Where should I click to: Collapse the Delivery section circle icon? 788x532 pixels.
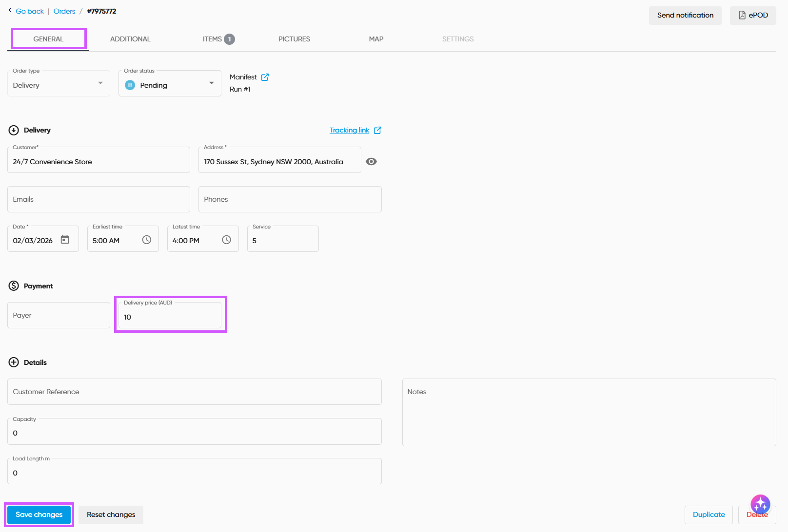tap(14, 130)
